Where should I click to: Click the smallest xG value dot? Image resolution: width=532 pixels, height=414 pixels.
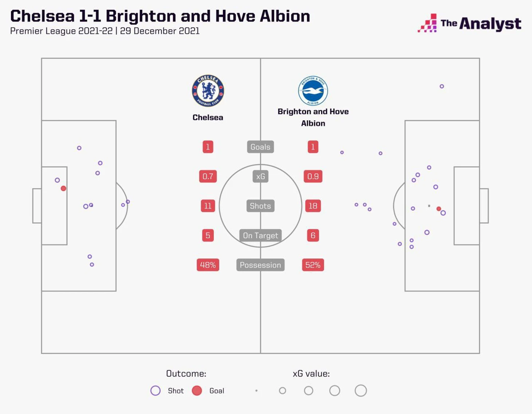(257, 391)
